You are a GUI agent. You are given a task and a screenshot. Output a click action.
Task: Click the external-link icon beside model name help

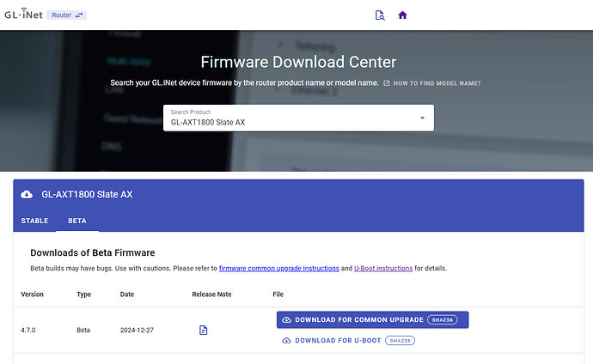pyautogui.click(x=386, y=83)
